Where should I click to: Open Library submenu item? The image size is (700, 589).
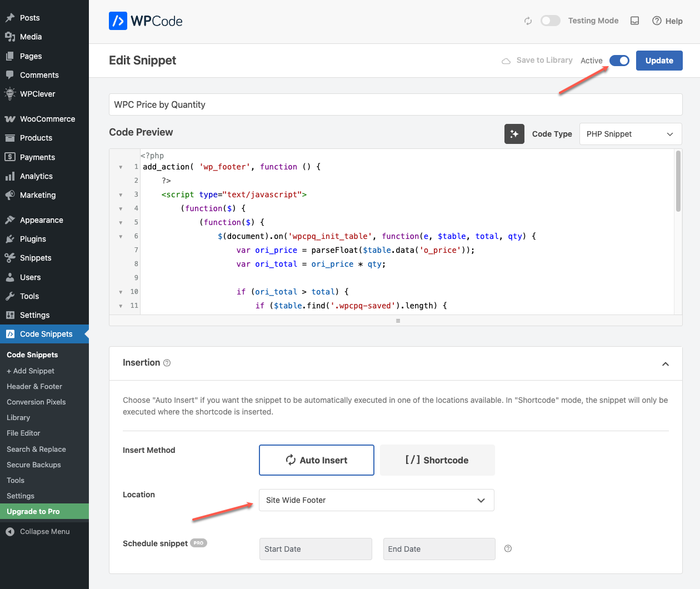18,417
